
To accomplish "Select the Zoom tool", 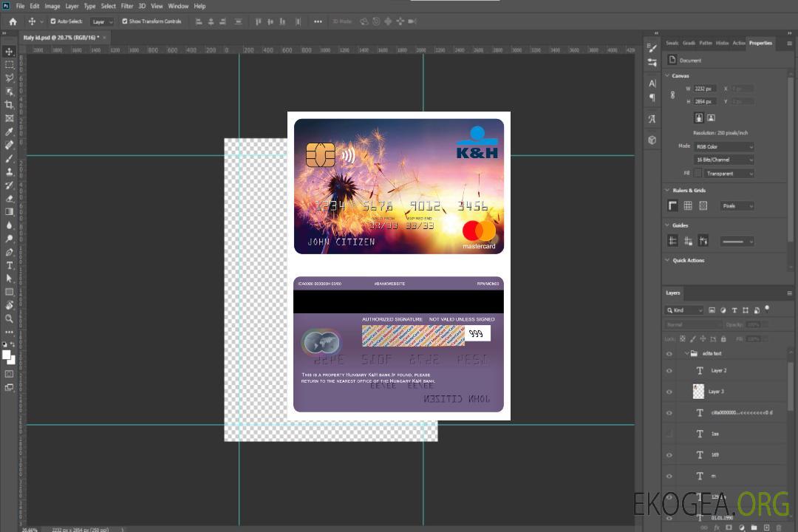I will (x=9, y=318).
